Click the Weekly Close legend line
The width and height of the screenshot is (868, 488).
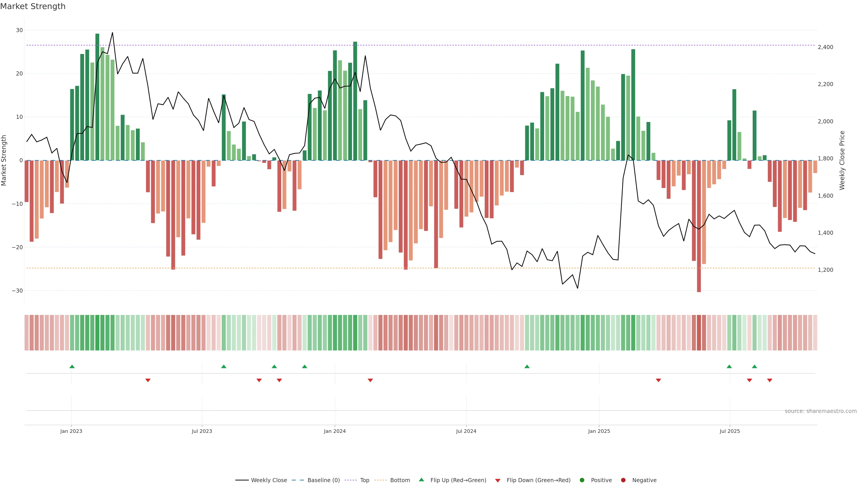pyautogui.click(x=242, y=480)
